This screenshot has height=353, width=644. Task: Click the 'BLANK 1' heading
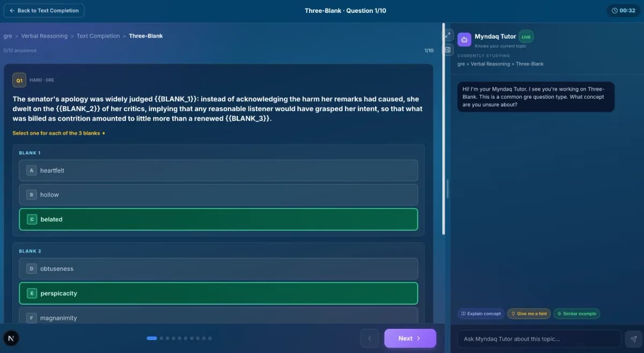coord(30,153)
